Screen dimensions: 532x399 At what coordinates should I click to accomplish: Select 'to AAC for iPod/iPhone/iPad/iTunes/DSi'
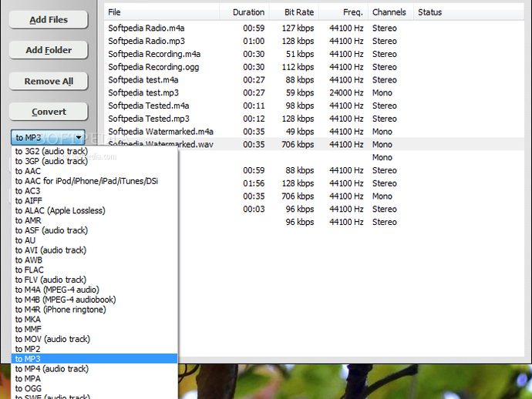tap(94, 181)
